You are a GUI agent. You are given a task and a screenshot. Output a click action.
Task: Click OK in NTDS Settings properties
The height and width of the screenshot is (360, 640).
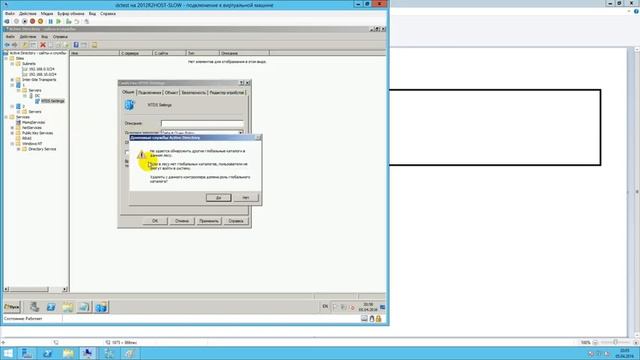click(x=155, y=221)
